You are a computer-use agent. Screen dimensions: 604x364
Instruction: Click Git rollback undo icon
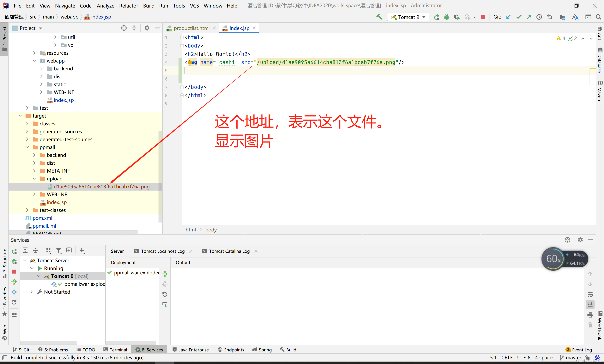click(549, 17)
